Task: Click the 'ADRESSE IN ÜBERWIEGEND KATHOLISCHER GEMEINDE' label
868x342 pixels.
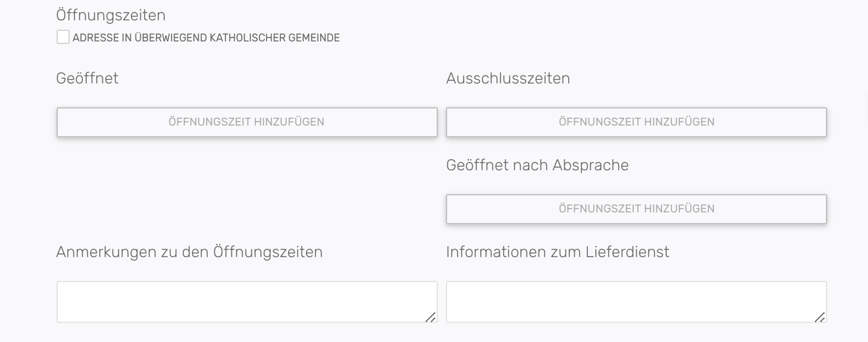Action: (206, 38)
